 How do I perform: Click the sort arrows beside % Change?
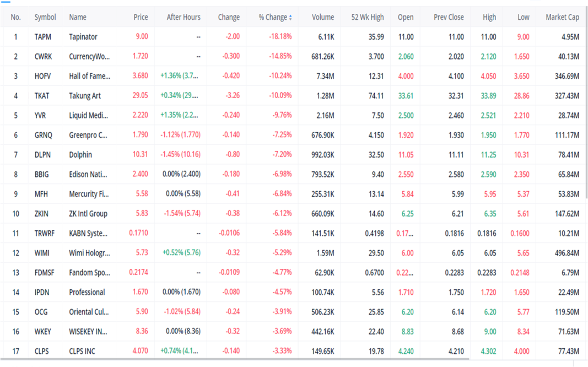(290, 18)
